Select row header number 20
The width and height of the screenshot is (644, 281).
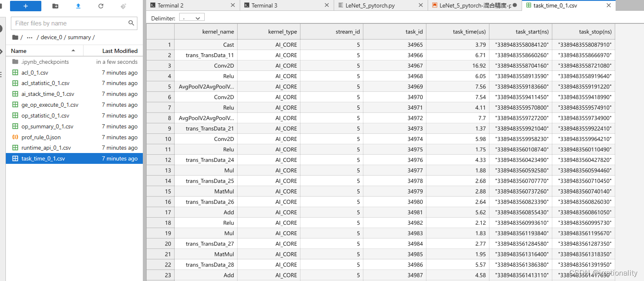point(160,243)
